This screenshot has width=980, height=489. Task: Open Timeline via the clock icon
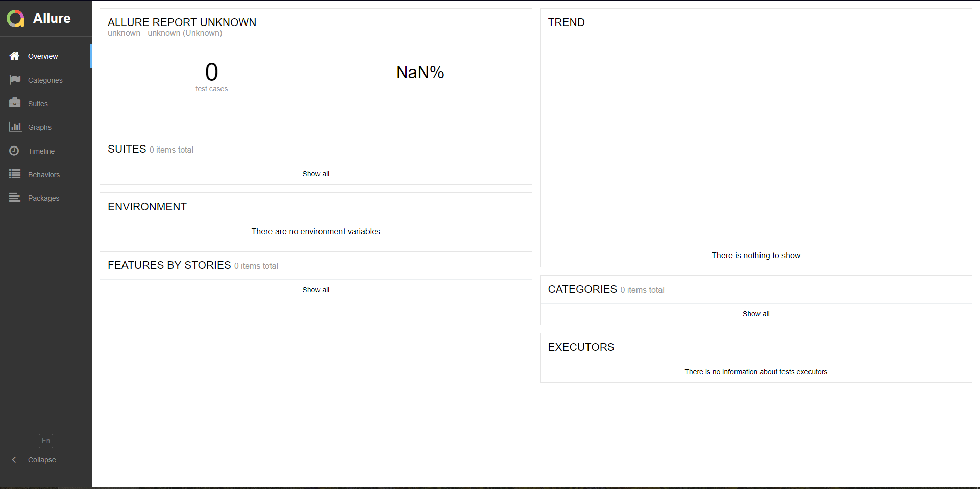[x=14, y=150]
